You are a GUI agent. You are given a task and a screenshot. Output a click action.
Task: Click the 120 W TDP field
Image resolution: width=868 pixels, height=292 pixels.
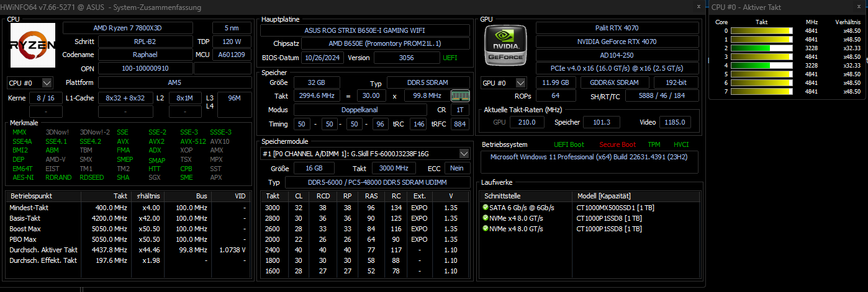[x=232, y=42]
